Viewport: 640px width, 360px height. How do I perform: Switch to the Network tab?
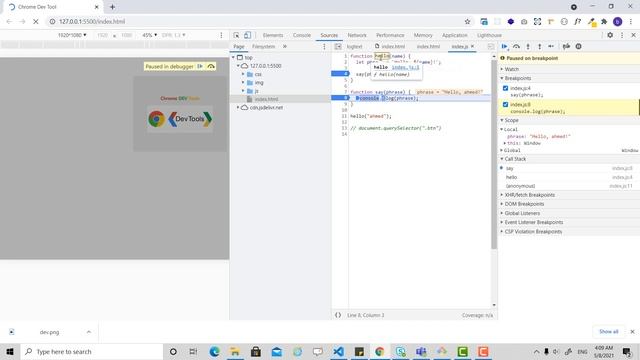tap(357, 35)
